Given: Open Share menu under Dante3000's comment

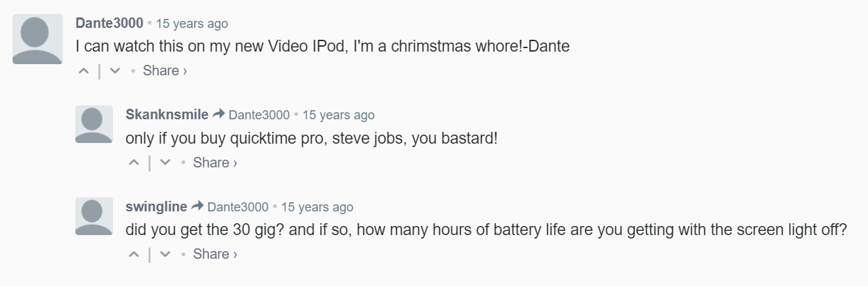Looking at the screenshot, I should (165, 70).
